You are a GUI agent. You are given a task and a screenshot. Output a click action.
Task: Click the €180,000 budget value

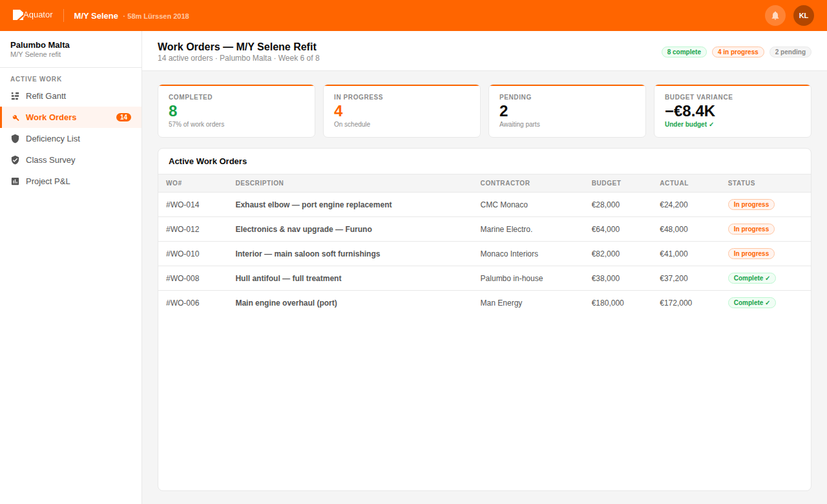pos(608,303)
